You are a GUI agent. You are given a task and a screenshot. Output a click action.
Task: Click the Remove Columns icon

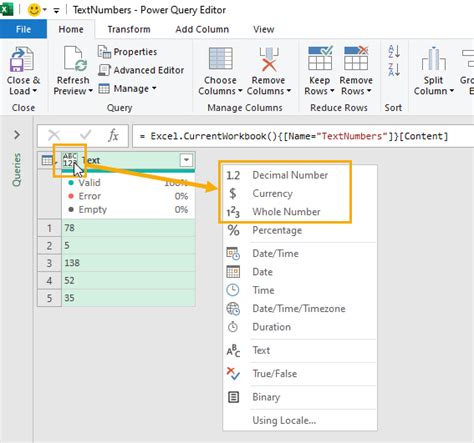pos(269,59)
